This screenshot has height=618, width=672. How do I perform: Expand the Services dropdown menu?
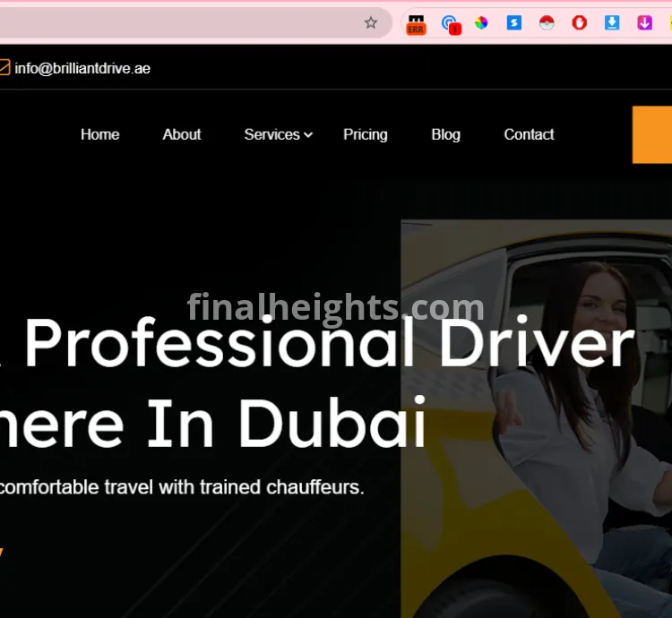[278, 134]
